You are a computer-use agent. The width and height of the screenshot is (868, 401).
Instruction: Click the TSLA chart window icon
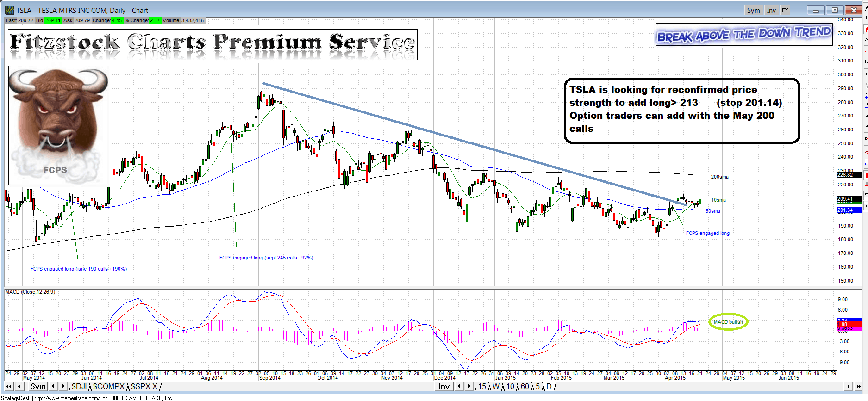9,10
